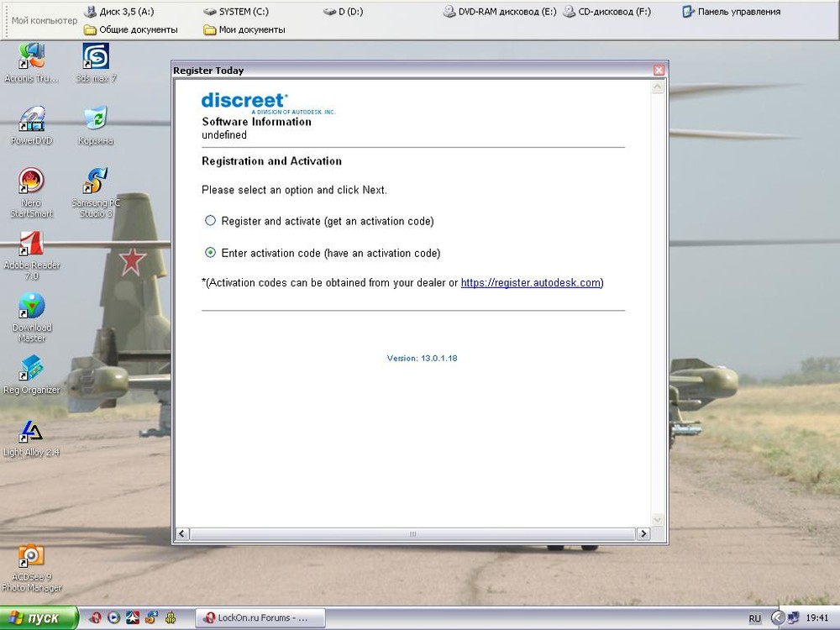Select Register and activate radio option
The height and width of the screenshot is (630, 840).
coord(210,221)
